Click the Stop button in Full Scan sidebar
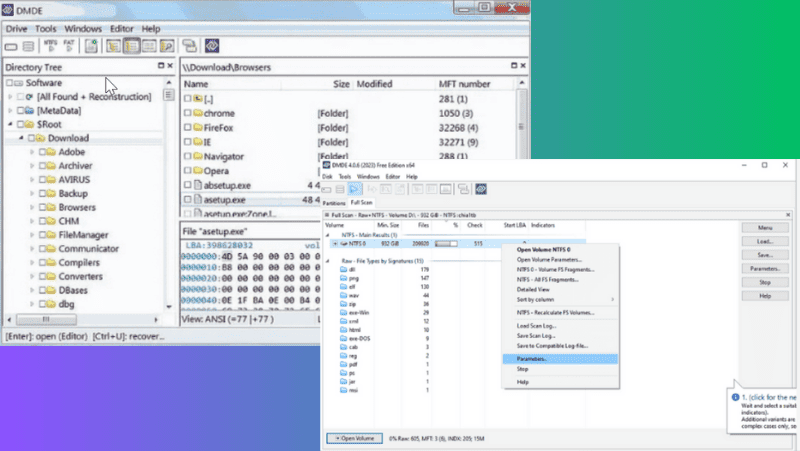The height and width of the screenshot is (451, 800). click(x=765, y=282)
